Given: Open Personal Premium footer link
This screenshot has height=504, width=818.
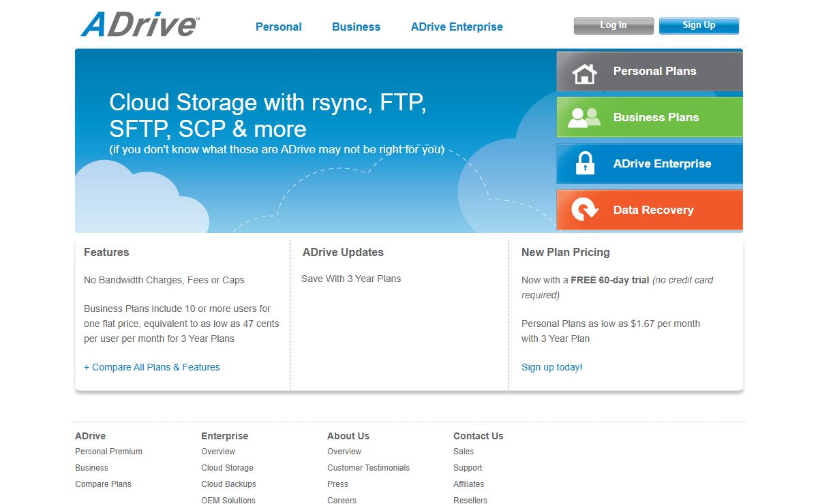Looking at the screenshot, I should [109, 452].
